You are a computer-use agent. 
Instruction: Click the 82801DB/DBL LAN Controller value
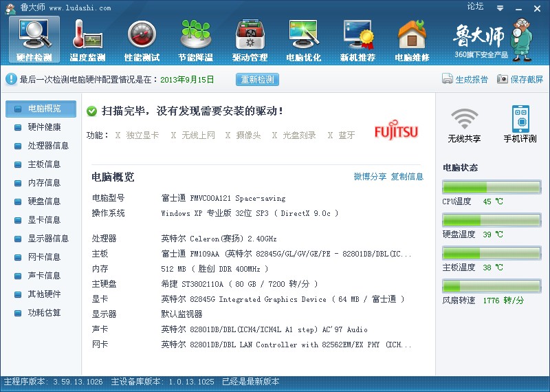286,345
